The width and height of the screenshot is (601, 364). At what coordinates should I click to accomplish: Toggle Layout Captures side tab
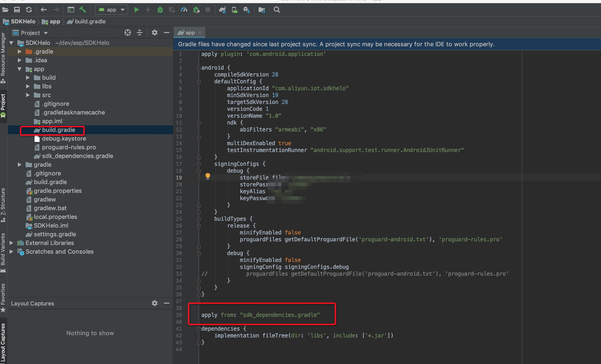coord(3,342)
